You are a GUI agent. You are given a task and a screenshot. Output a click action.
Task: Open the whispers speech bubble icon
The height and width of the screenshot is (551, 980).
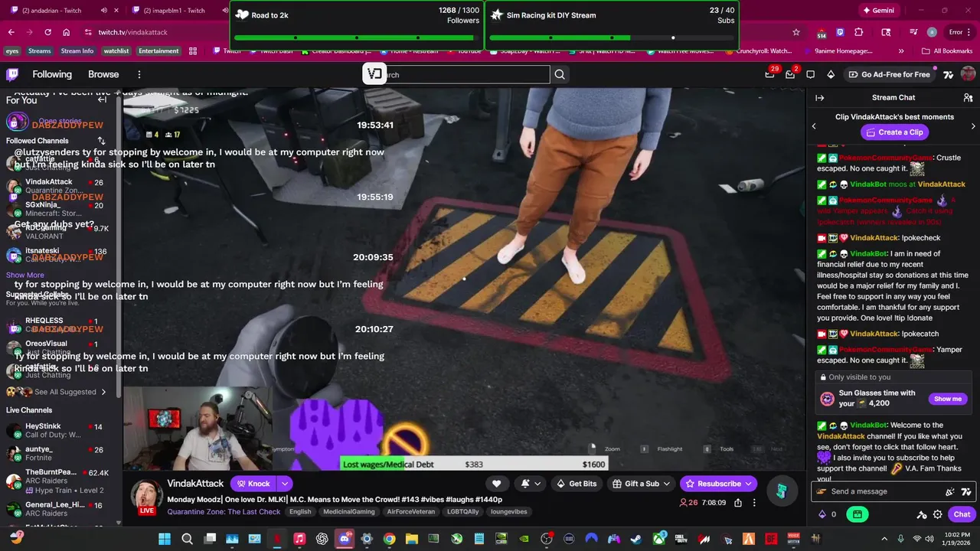(811, 74)
